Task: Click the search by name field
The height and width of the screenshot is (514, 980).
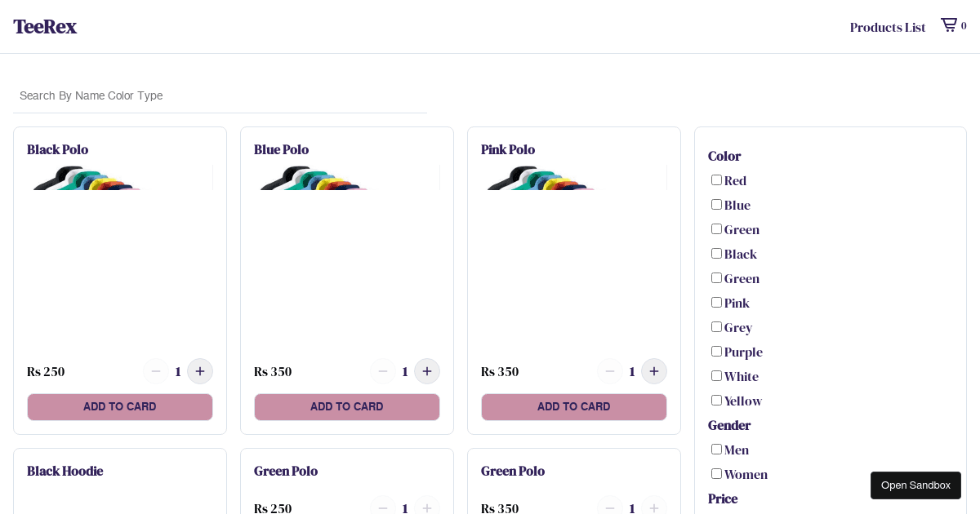Action: coord(220,95)
